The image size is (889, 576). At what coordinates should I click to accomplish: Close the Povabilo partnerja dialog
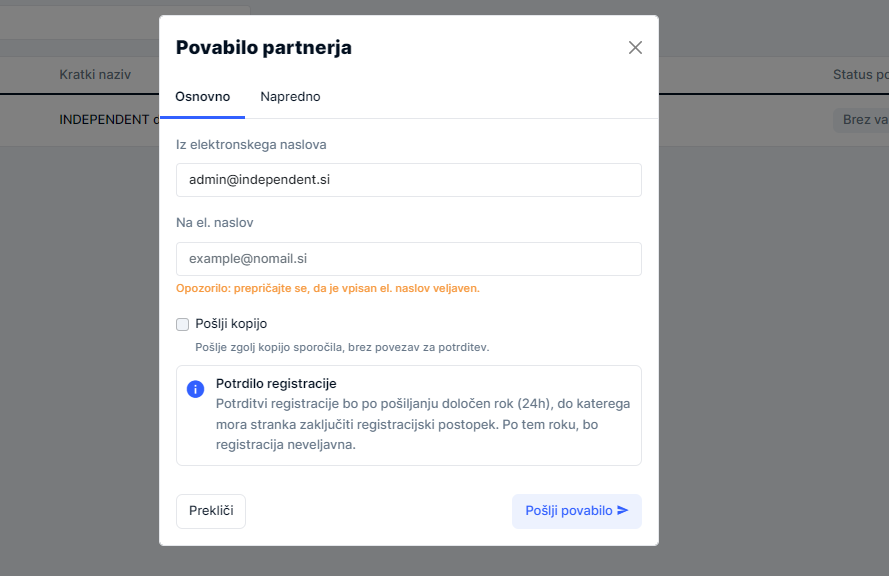point(635,47)
